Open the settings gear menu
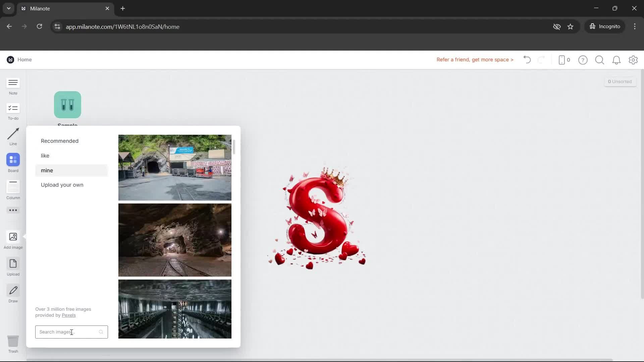 [x=633, y=60]
